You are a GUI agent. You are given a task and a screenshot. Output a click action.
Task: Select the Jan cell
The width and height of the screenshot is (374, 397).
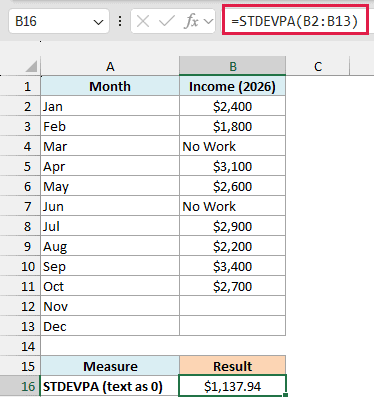coord(110,106)
